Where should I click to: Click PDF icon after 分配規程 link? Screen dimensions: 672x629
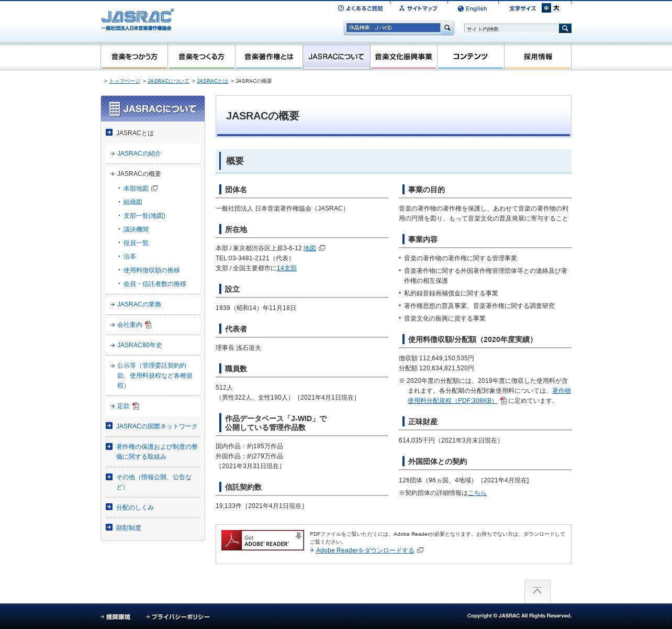[503, 401]
